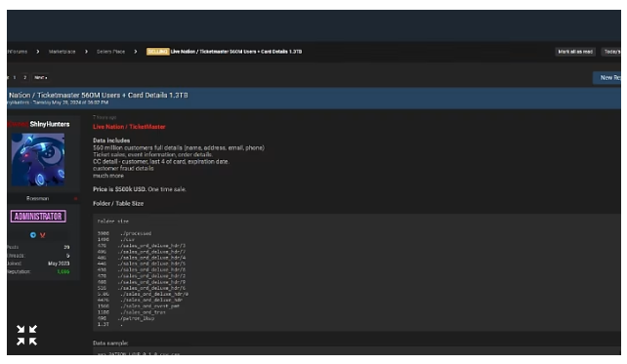Click the './csv' folder line

pos(116,239)
